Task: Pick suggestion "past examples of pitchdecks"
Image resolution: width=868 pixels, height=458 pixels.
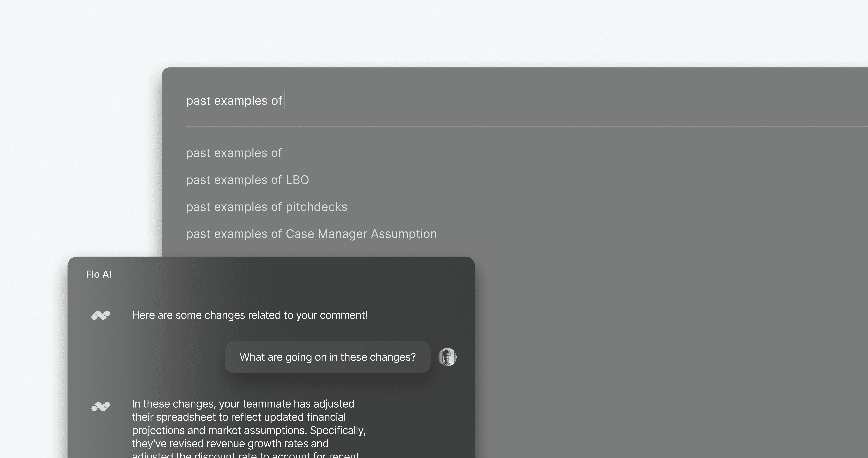Action: (267, 207)
